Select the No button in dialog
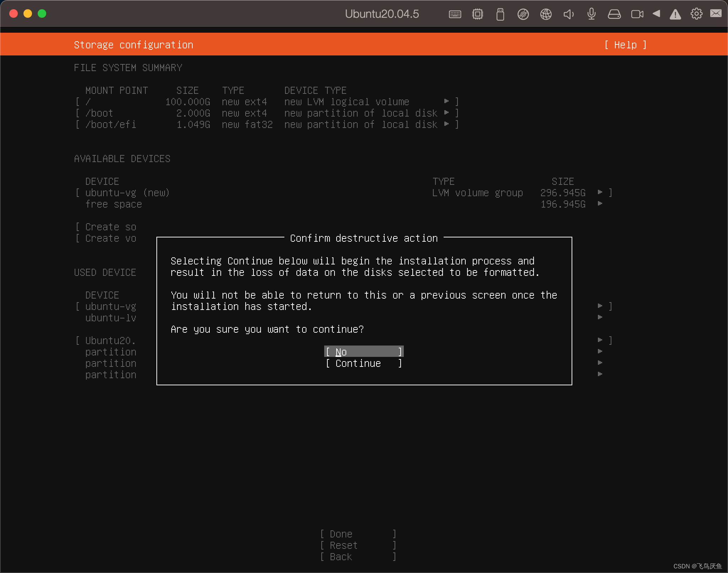This screenshot has height=573, width=728. [364, 352]
